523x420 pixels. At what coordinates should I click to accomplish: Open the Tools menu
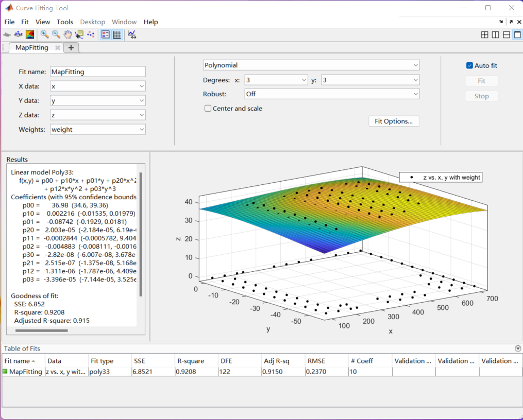coord(65,22)
